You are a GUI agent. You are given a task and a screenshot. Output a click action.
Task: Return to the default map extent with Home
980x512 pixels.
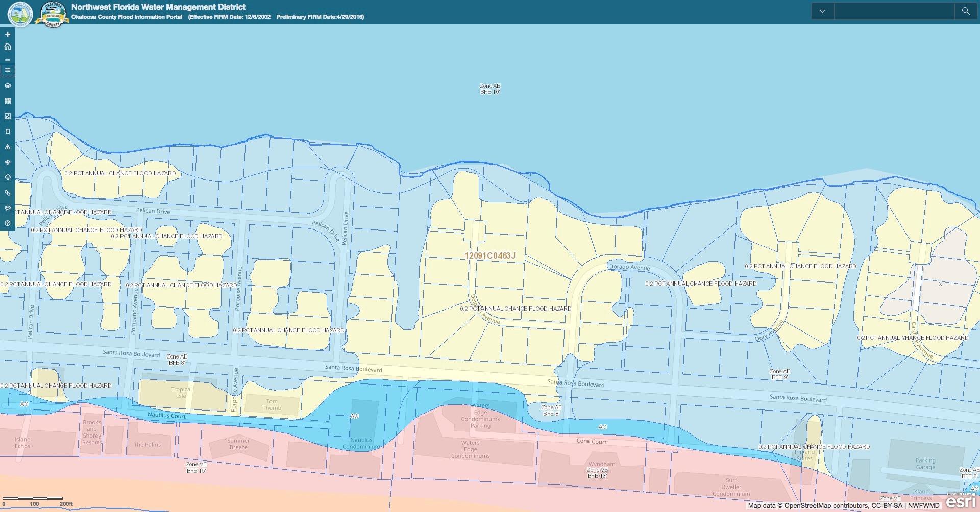pos(8,46)
